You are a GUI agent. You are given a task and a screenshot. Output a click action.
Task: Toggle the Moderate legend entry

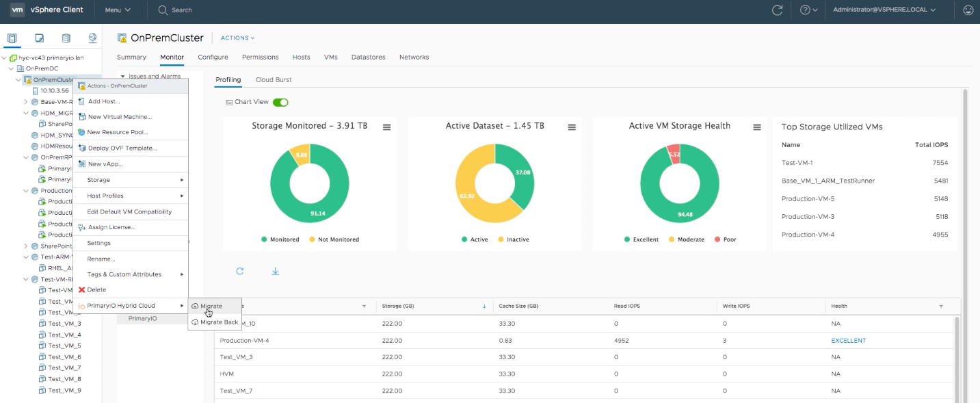tap(687, 239)
